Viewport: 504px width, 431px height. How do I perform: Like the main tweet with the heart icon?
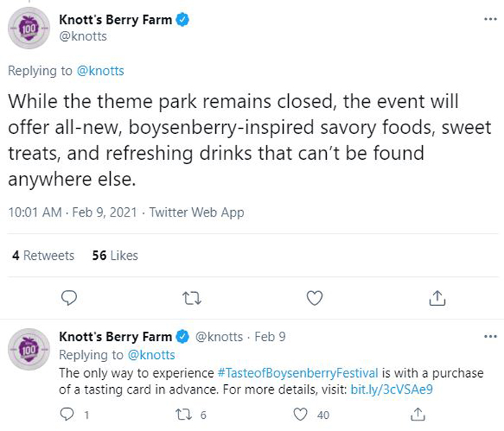315,298
